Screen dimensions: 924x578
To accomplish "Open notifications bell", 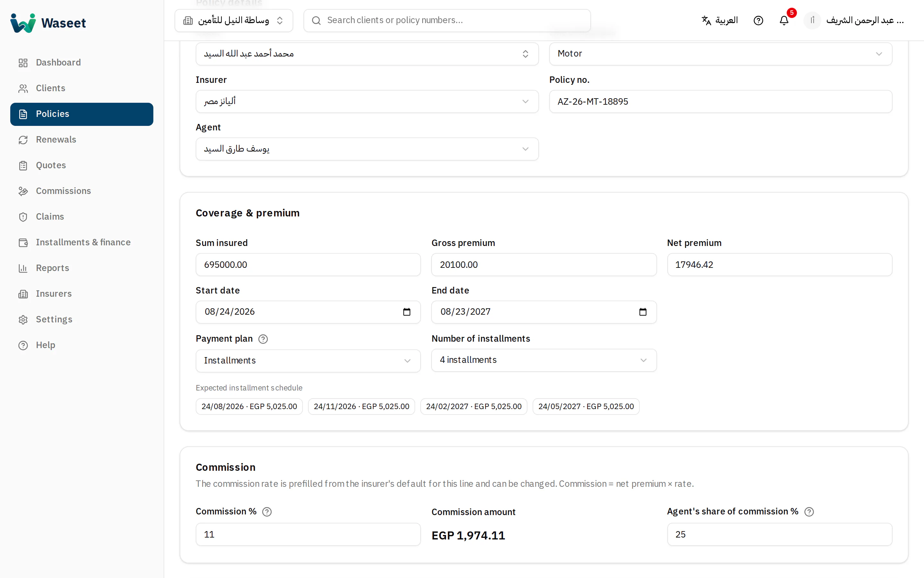I will [784, 21].
